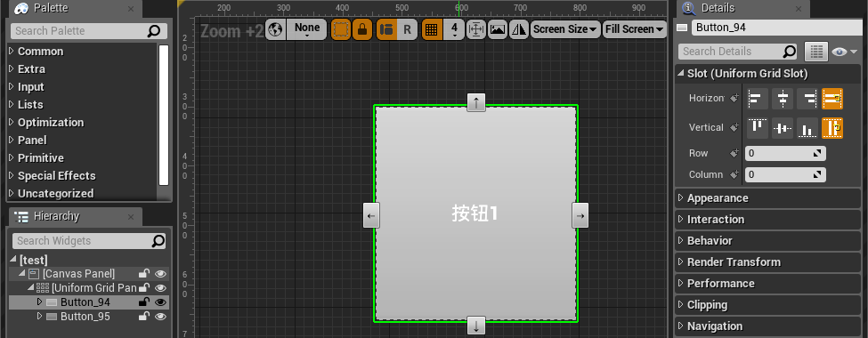Select the Details tab
Viewport: 868px width, 338px height.
click(742, 8)
